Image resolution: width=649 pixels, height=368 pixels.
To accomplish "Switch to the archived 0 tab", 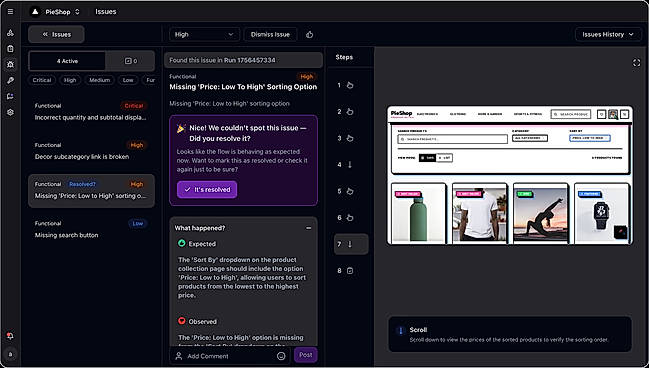I will (130, 61).
